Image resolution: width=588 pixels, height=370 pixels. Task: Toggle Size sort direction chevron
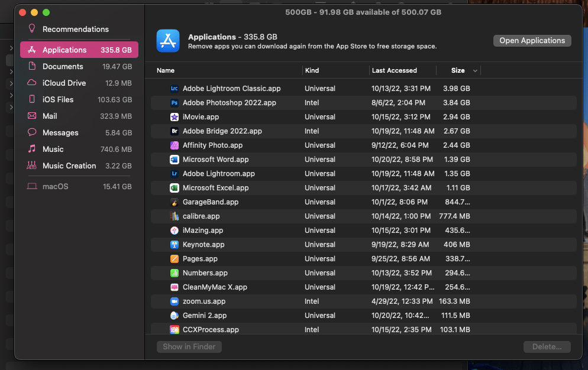(475, 70)
